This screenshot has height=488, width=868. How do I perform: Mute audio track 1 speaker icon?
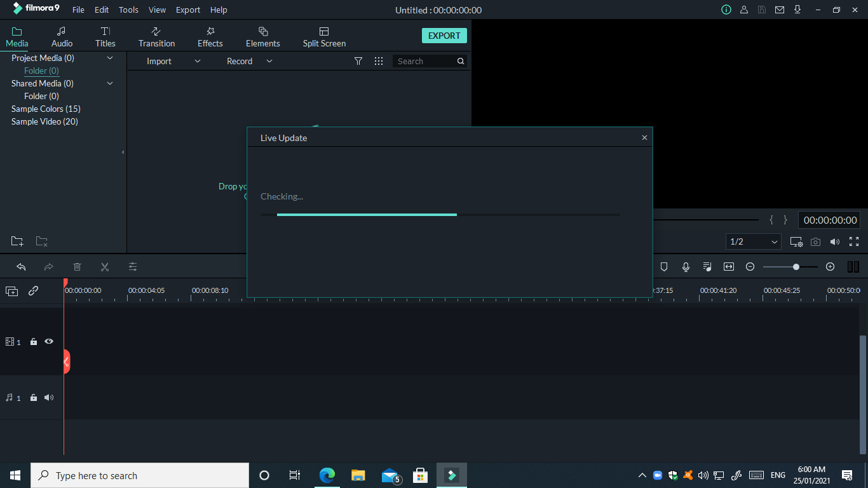coord(49,398)
